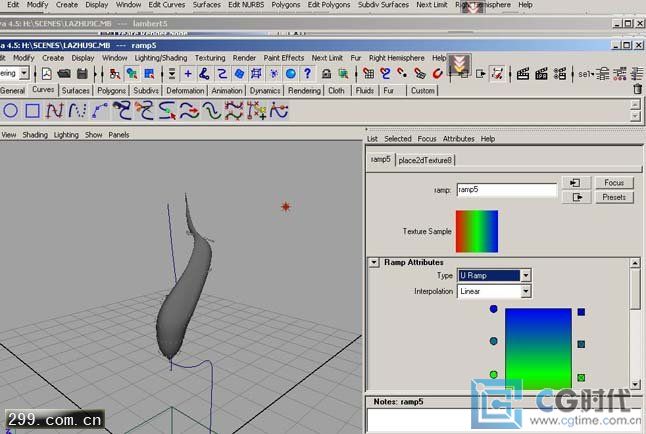Viewport: 646px width, 434px height.
Task: Click the go to output connection button
Action: pyautogui.click(x=576, y=197)
